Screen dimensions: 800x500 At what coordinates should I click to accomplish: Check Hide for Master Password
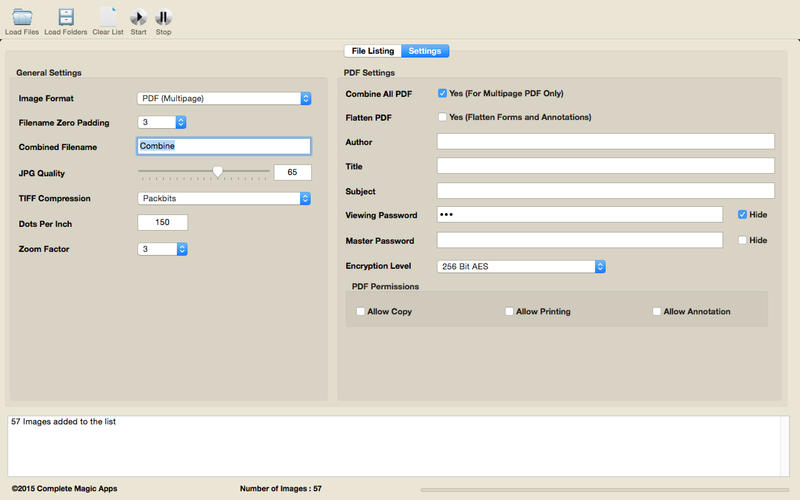coord(742,240)
